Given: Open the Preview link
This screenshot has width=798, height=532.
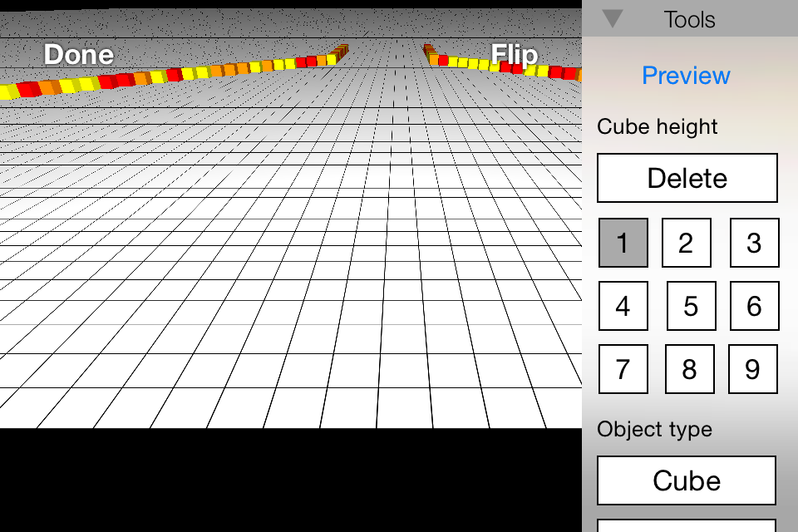Looking at the screenshot, I should pyautogui.click(x=686, y=76).
